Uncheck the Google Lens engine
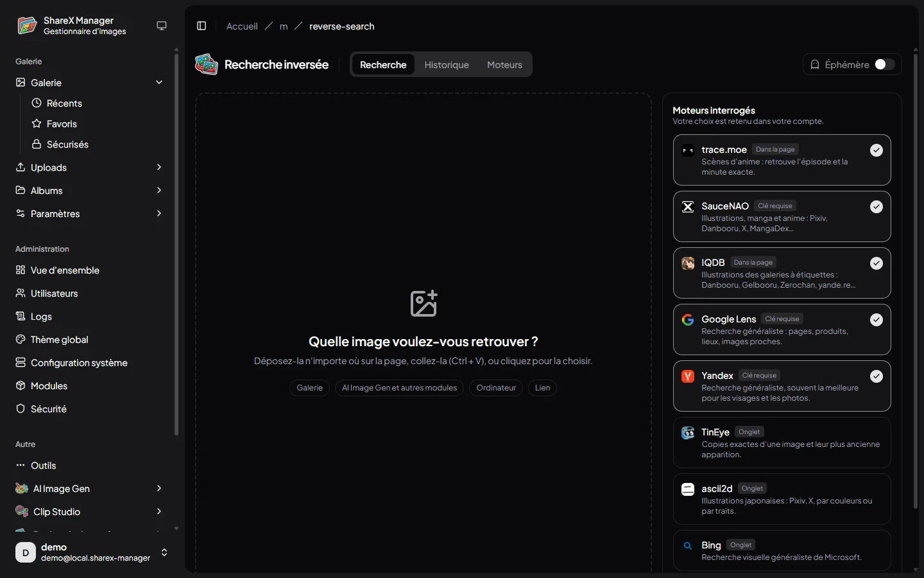The image size is (924, 578). coord(877,320)
